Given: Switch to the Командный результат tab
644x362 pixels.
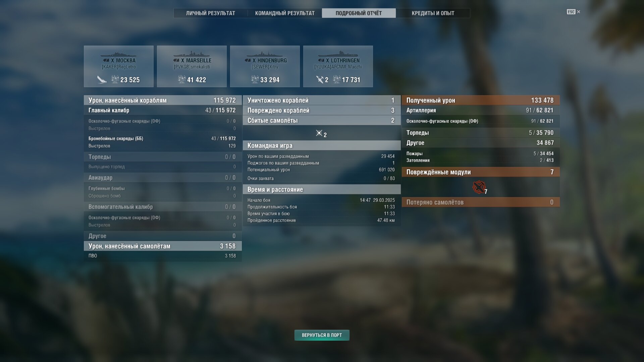Looking at the screenshot, I should click(x=285, y=13).
